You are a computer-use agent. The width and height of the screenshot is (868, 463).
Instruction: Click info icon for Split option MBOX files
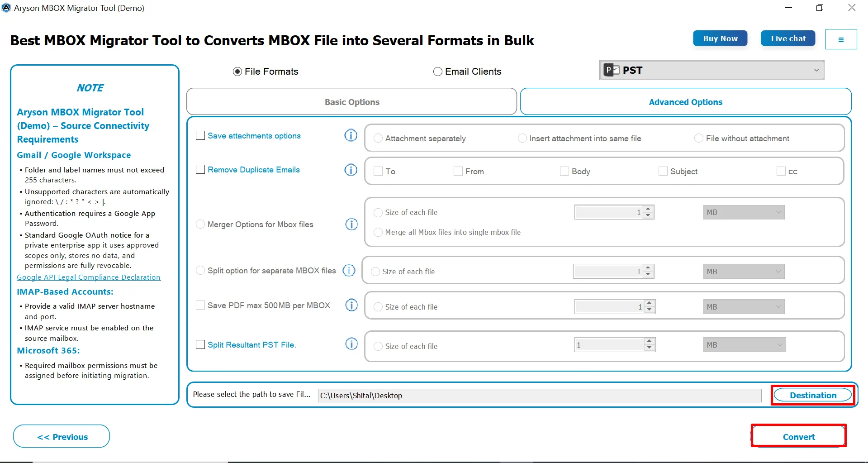[x=349, y=270]
